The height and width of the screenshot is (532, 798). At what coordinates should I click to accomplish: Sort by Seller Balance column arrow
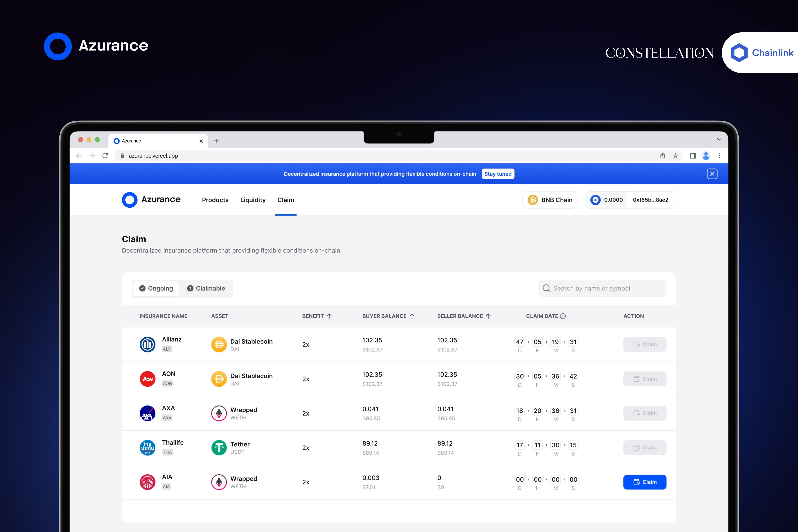pyautogui.click(x=488, y=316)
